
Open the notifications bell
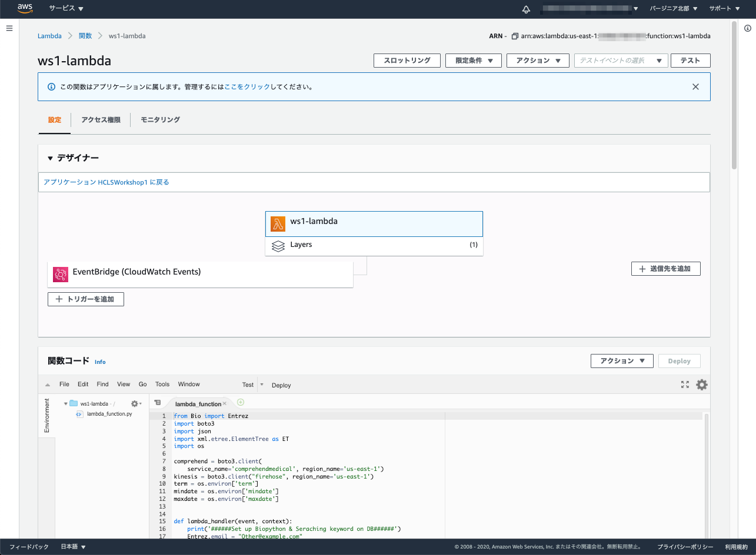pyautogui.click(x=526, y=9)
